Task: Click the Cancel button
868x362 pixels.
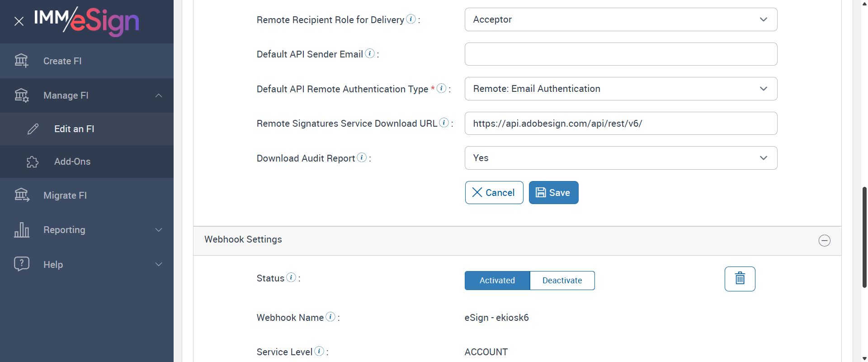Action: click(494, 193)
